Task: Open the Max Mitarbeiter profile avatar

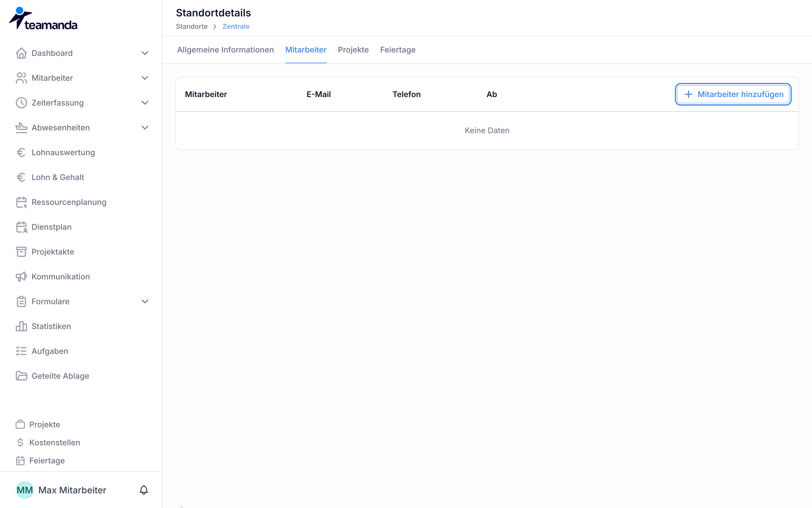Action: [25, 490]
